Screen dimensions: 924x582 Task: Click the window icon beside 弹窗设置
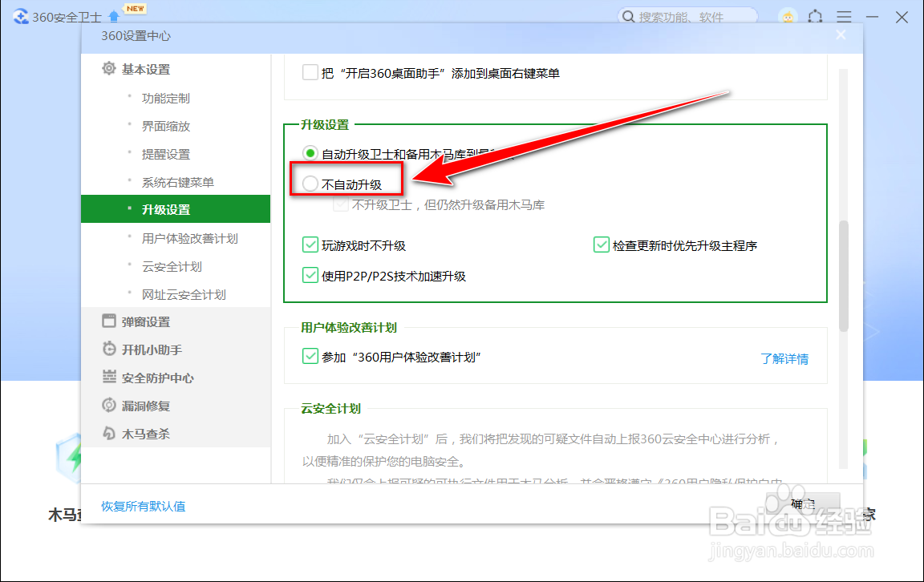click(109, 321)
